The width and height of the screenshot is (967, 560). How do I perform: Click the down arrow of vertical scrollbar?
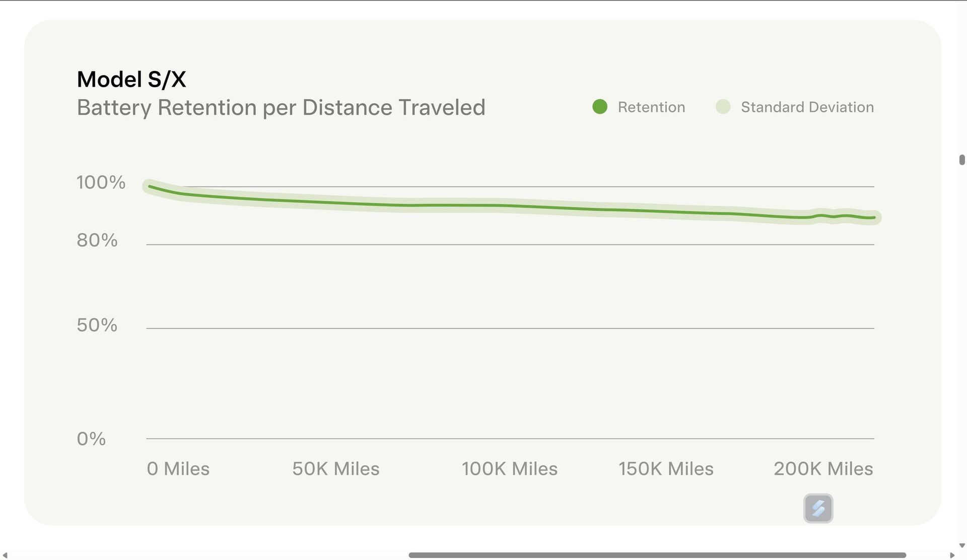[x=962, y=545]
